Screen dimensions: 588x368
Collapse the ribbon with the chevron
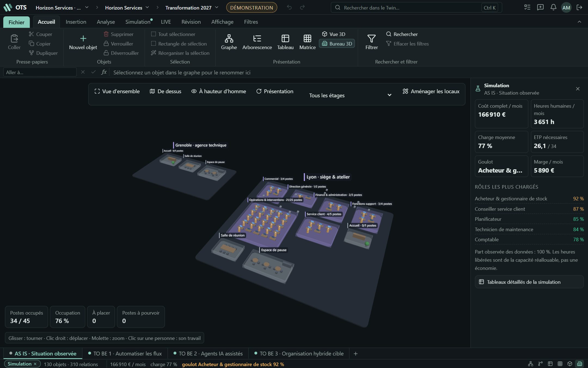pos(579,22)
